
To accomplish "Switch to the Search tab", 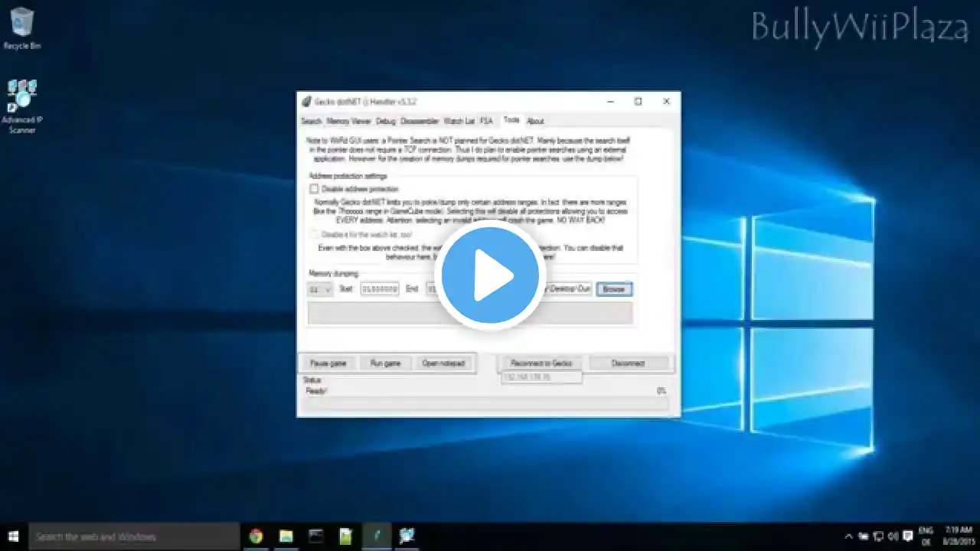I will [312, 121].
